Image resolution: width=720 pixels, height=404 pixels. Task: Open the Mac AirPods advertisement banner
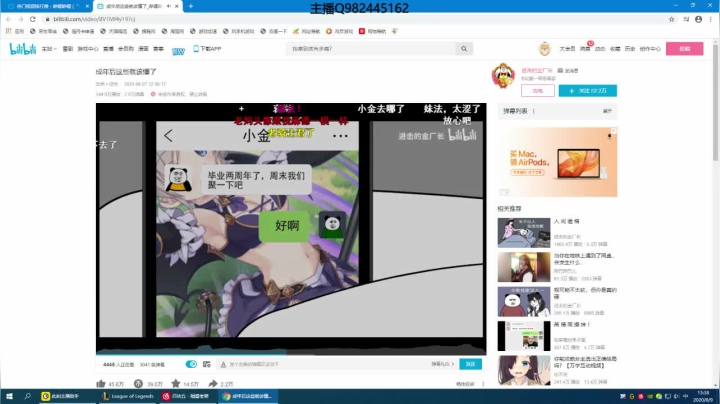(x=557, y=162)
